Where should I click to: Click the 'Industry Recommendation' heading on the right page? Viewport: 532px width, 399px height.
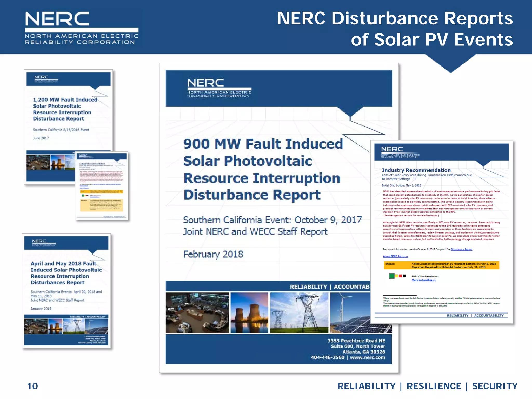point(416,170)
